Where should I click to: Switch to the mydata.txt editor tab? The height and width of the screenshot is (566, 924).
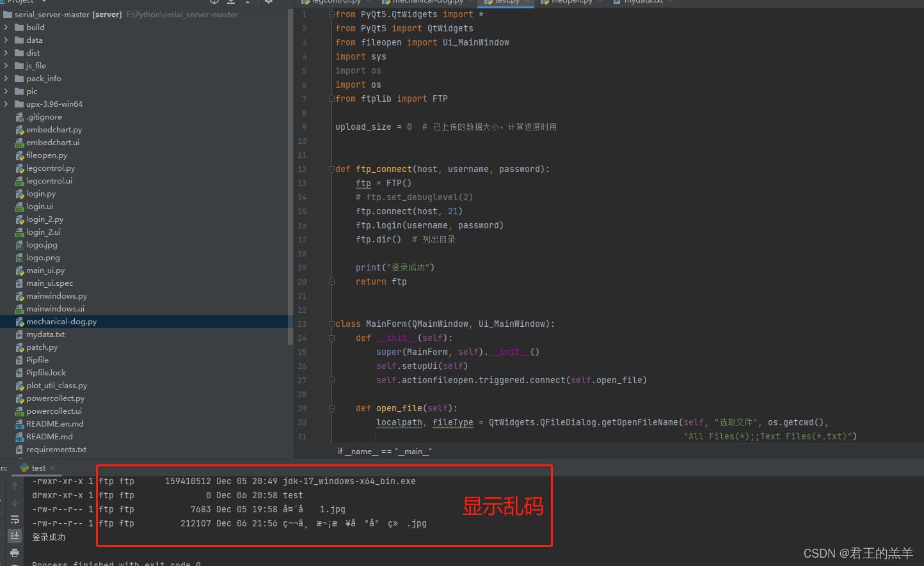[643, 3]
